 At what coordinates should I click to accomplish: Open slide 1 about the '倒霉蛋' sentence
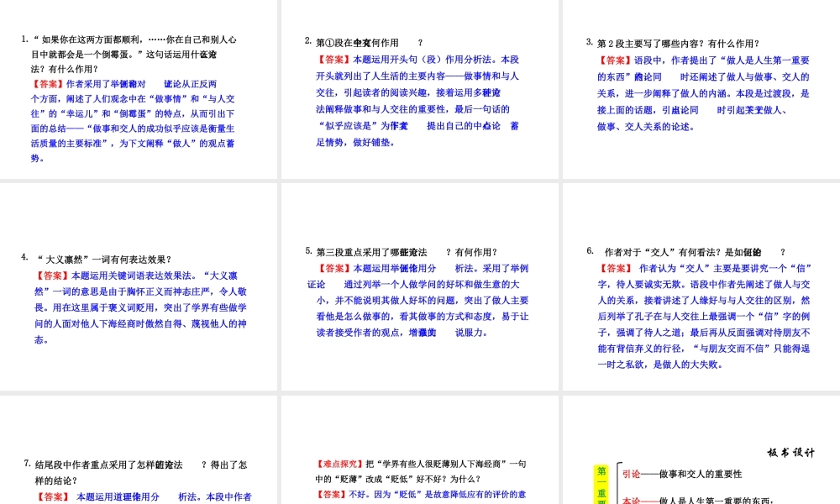click(139, 89)
